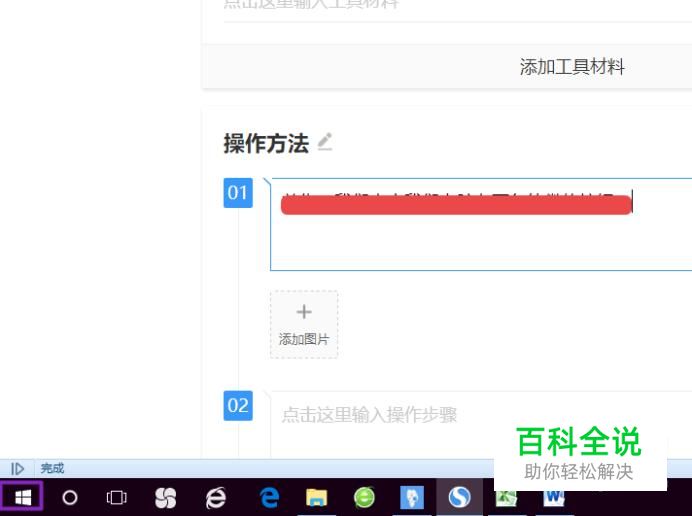
Task: Select the 01 step number badge
Action: tap(238, 193)
